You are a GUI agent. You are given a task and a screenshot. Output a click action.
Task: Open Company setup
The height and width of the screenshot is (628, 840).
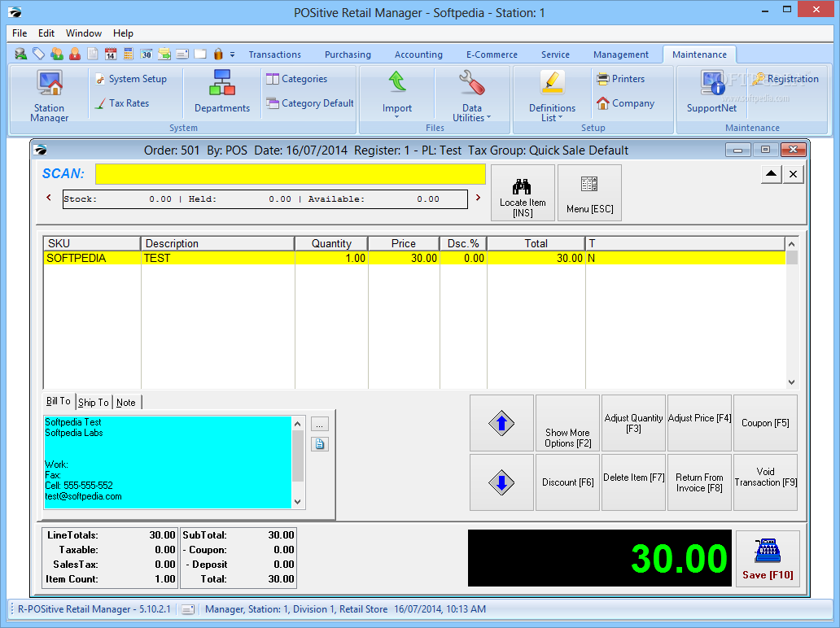(x=626, y=103)
